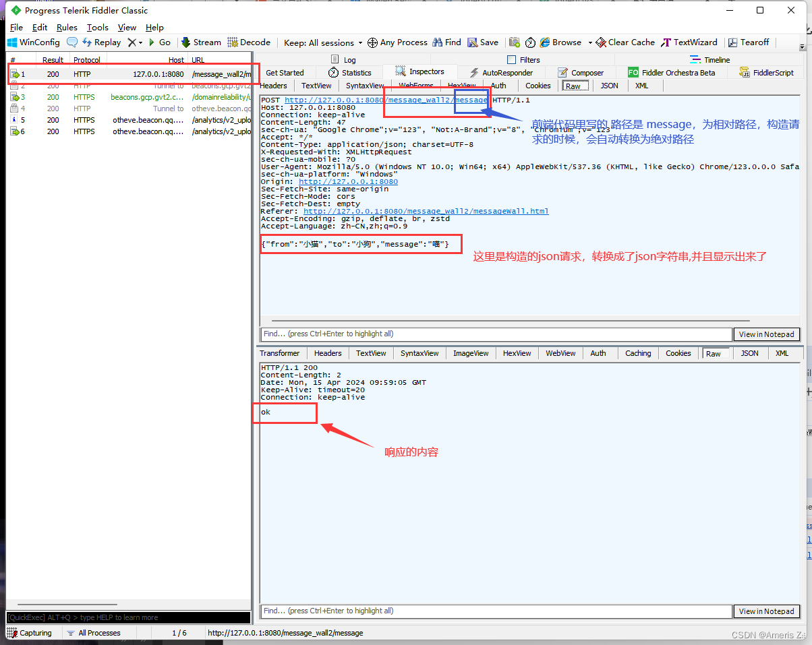This screenshot has width=812, height=645.
Task: Open the Rules menu
Action: (67, 27)
